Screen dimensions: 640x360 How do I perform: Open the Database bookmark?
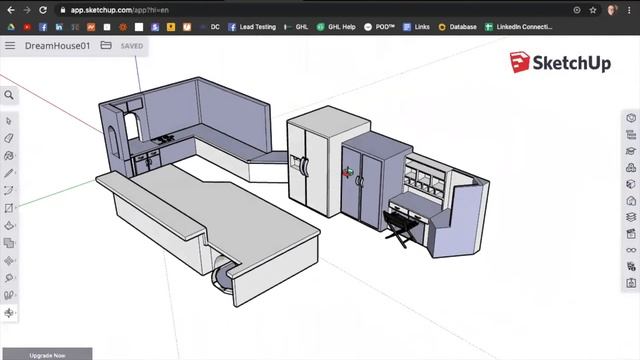pyautogui.click(x=457, y=27)
